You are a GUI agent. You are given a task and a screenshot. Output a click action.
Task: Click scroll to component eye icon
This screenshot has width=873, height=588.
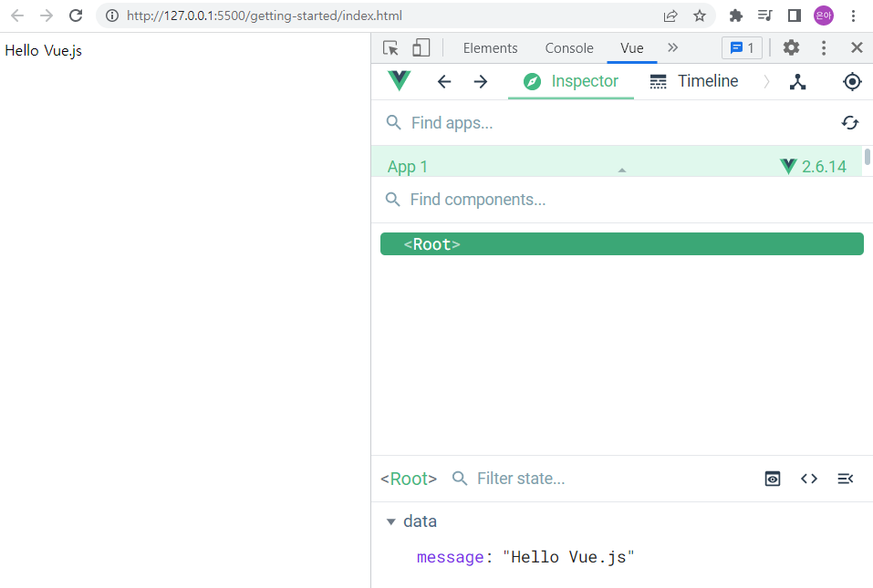pos(773,479)
